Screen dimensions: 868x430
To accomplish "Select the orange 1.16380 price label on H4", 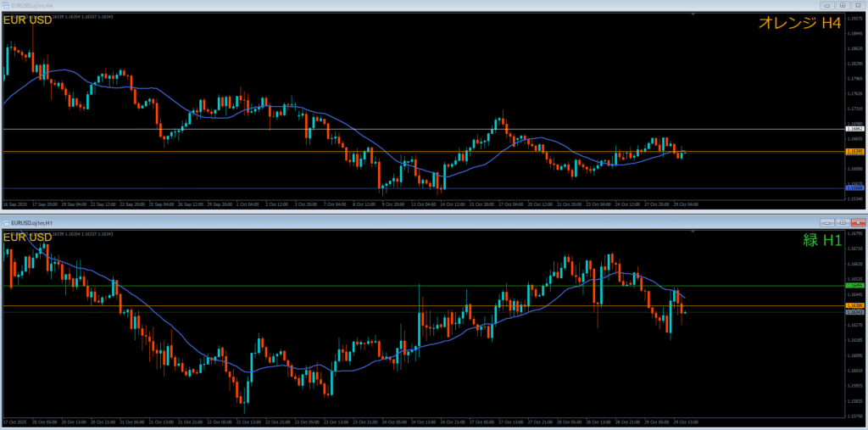I will coord(854,152).
